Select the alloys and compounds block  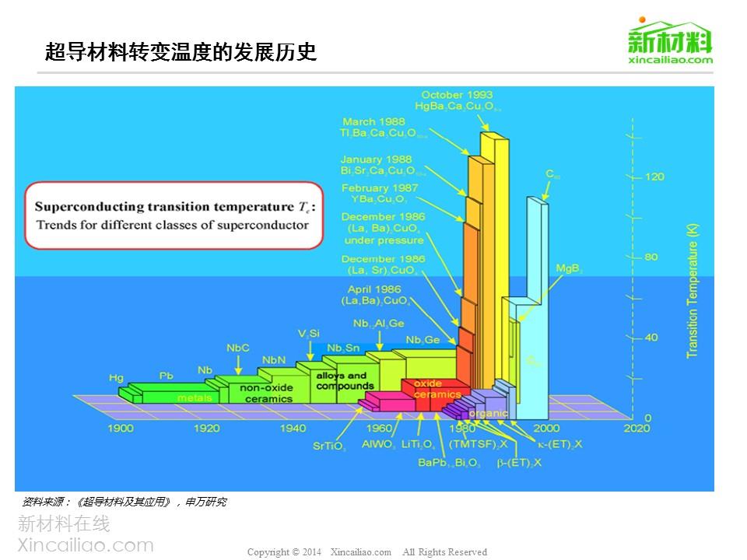pyautogui.click(x=343, y=380)
